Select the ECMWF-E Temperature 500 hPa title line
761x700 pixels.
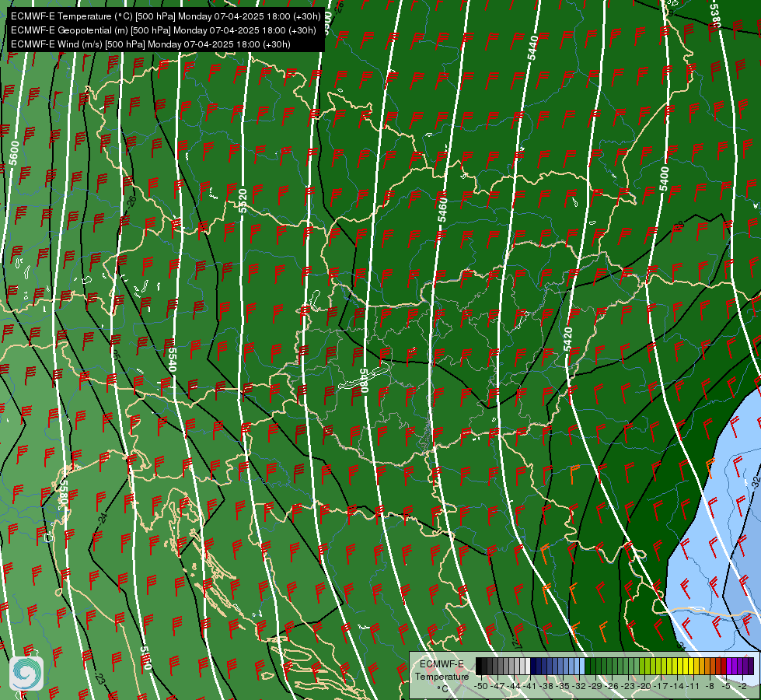coord(166,16)
